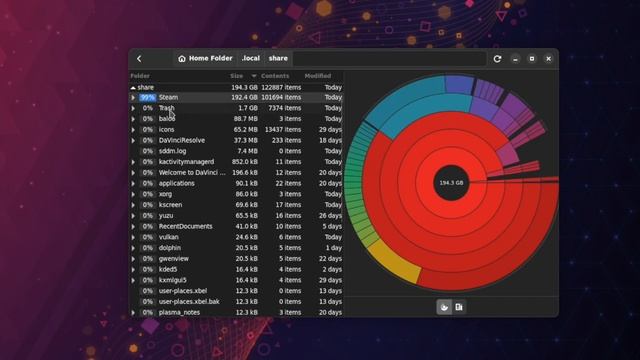
Task: Click the 29 days modified value for icons
Action: pos(331,130)
